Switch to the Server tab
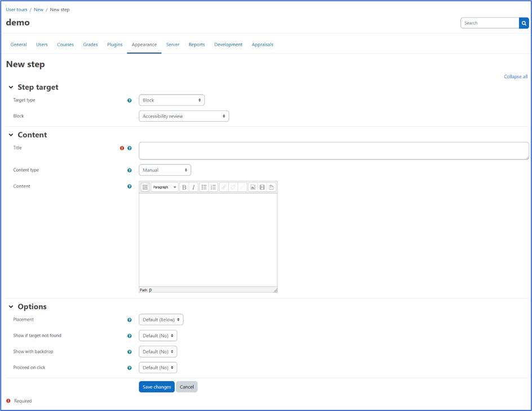The width and height of the screenshot is (532, 411). pos(172,44)
